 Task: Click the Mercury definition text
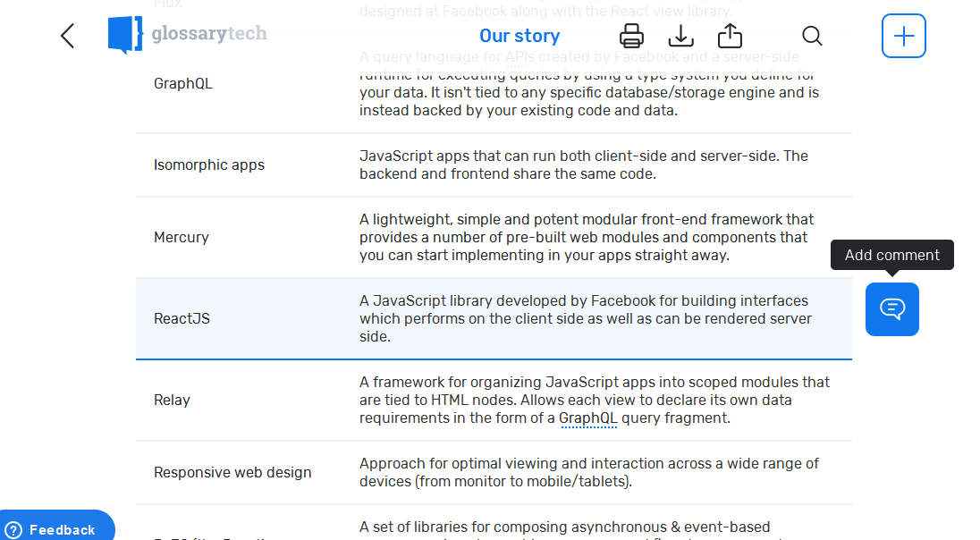coord(587,238)
